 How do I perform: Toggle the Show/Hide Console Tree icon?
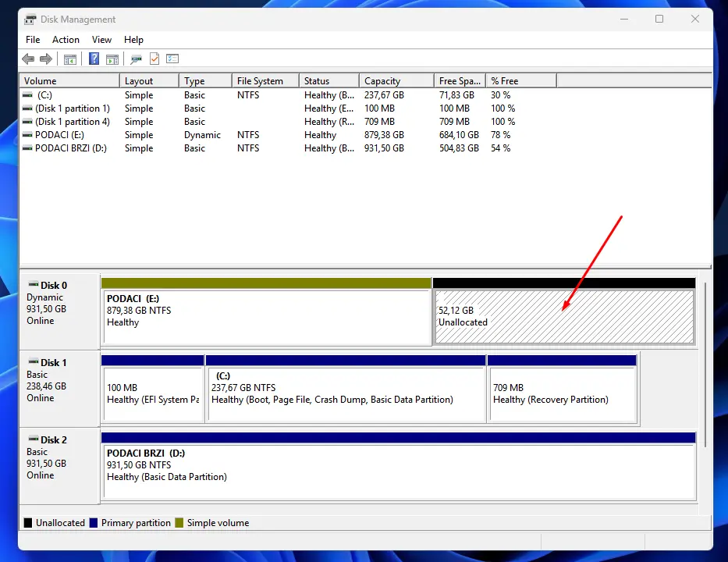[x=69, y=59]
